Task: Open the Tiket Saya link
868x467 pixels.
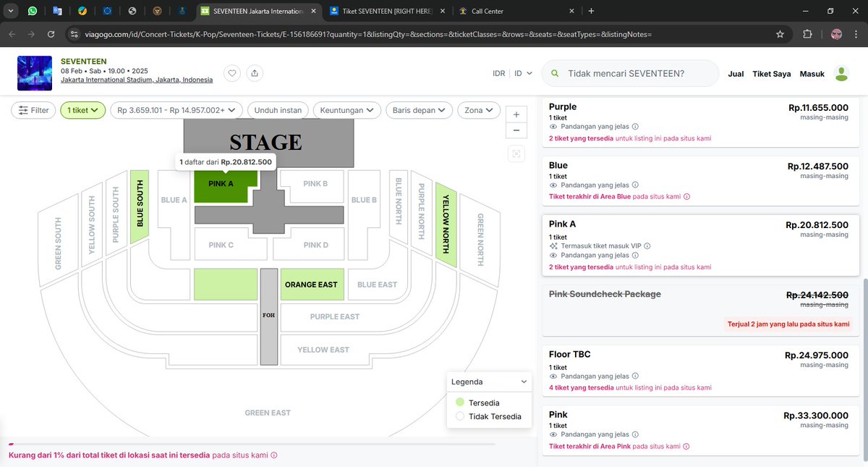Action: [772, 74]
